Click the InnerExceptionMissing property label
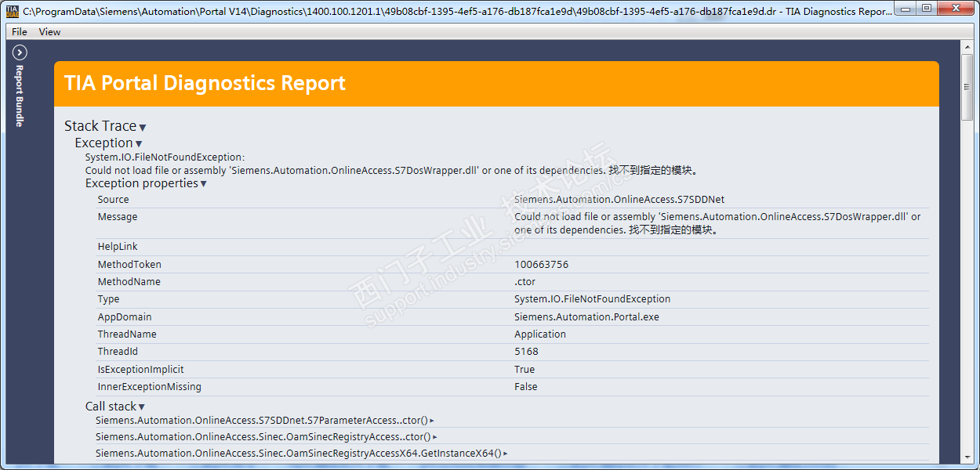 coord(150,387)
